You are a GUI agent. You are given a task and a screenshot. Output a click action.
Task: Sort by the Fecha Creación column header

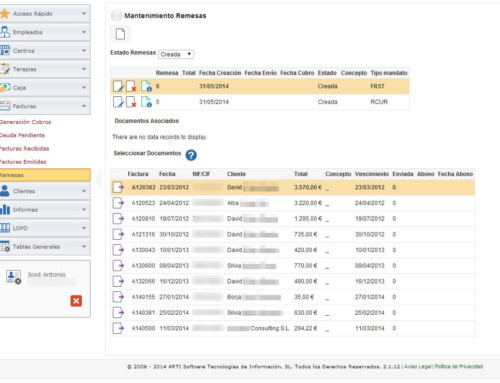[220, 73]
